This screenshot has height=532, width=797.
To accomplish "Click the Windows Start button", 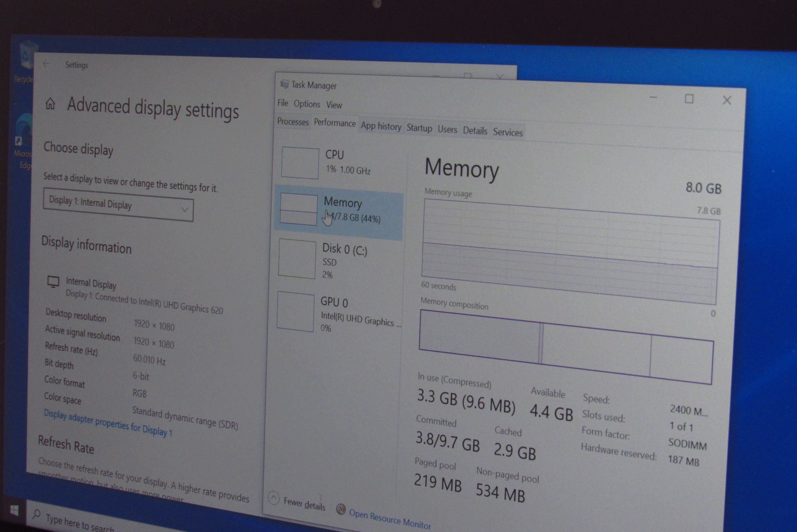I will 14,510.
